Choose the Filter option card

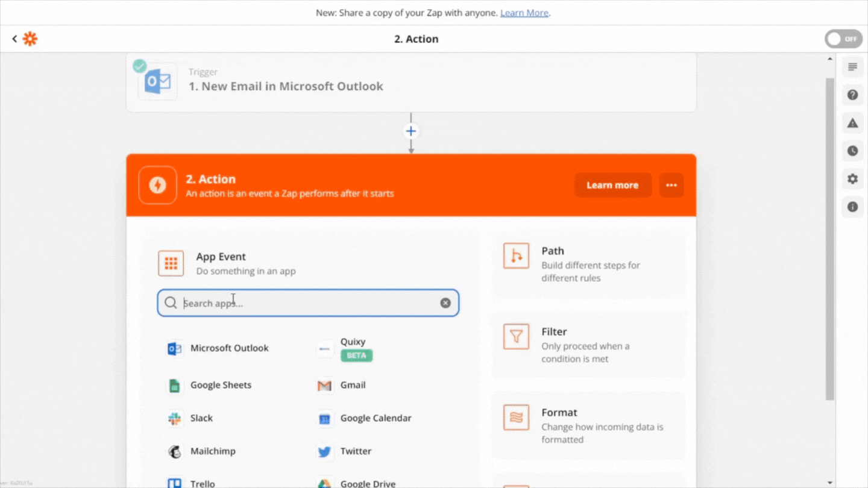coord(588,345)
